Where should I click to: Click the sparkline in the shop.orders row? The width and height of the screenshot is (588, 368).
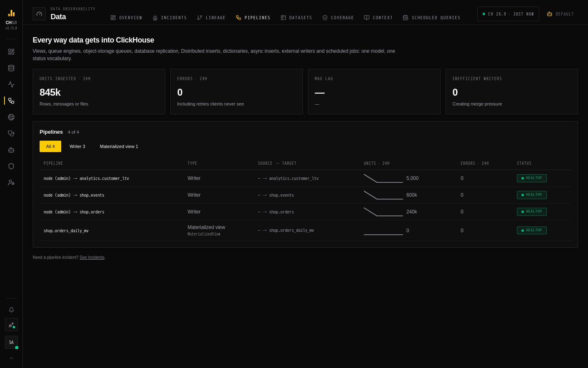point(383,212)
